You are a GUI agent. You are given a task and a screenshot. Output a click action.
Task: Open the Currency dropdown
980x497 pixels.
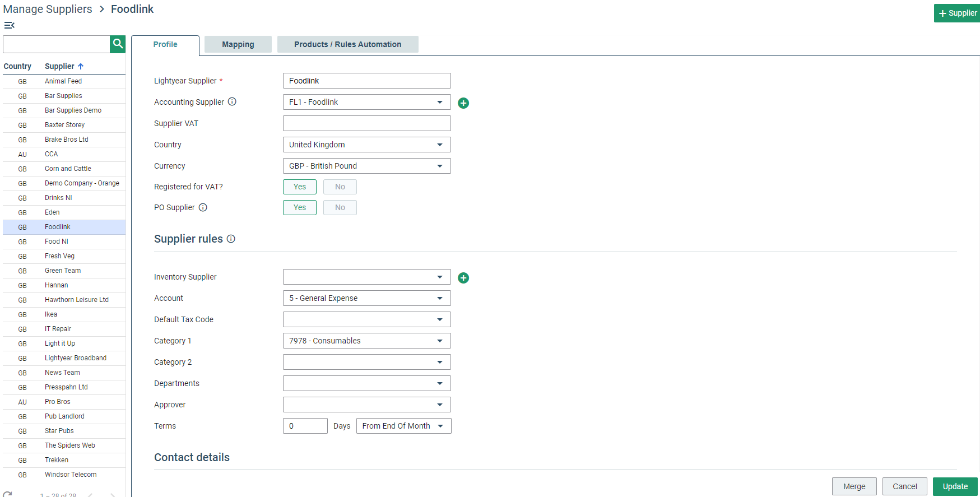tap(367, 166)
